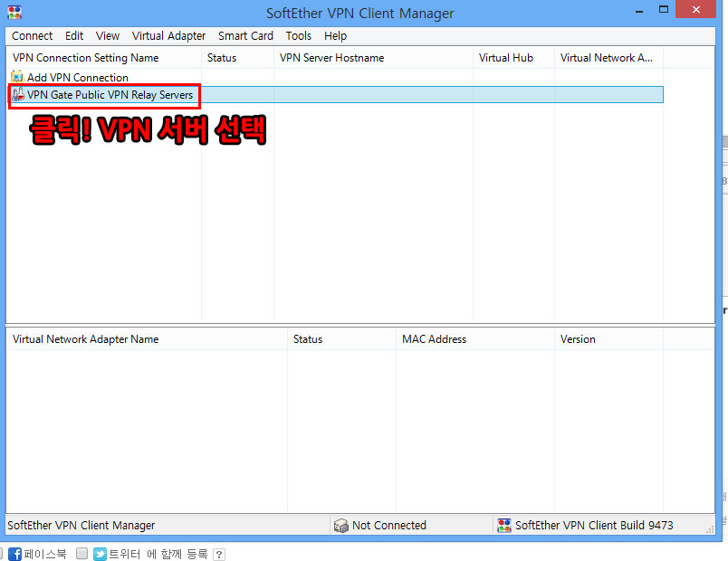Viewport: 728px width, 561px height.
Task: Sort by Virtual Hub column
Action: pyautogui.click(x=513, y=58)
